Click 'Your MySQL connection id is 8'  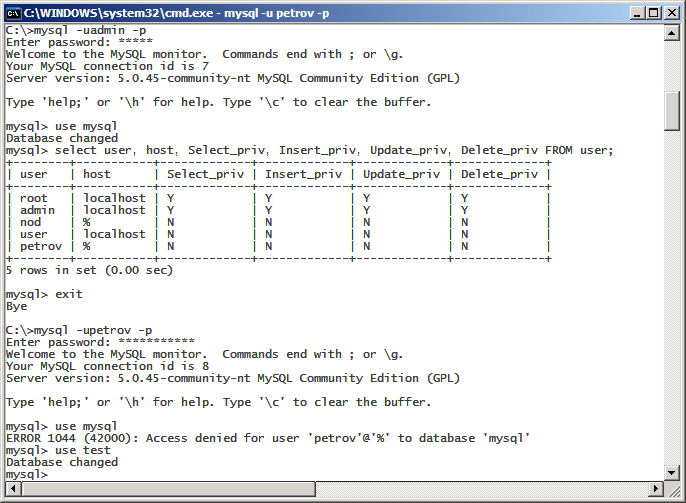tap(108, 366)
